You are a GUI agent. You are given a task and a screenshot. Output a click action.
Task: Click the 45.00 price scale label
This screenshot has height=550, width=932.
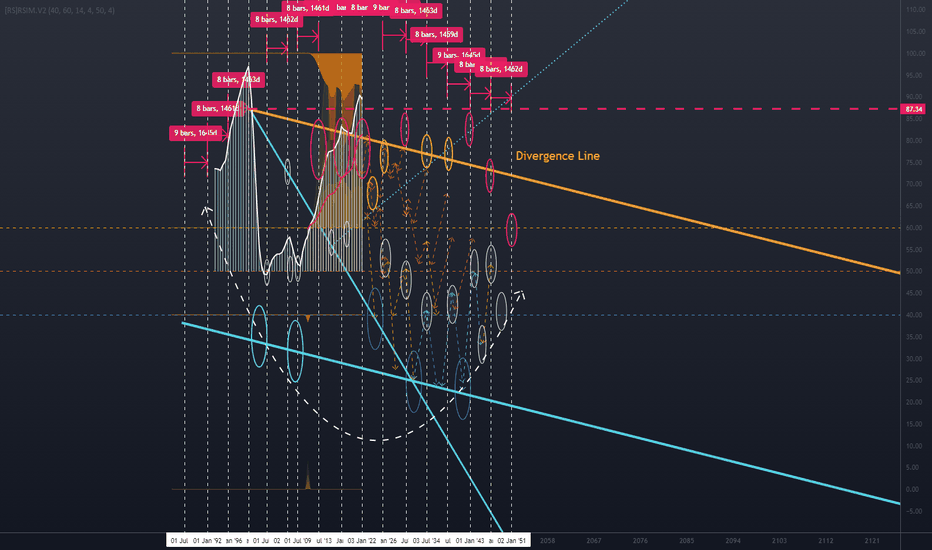point(915,293)
